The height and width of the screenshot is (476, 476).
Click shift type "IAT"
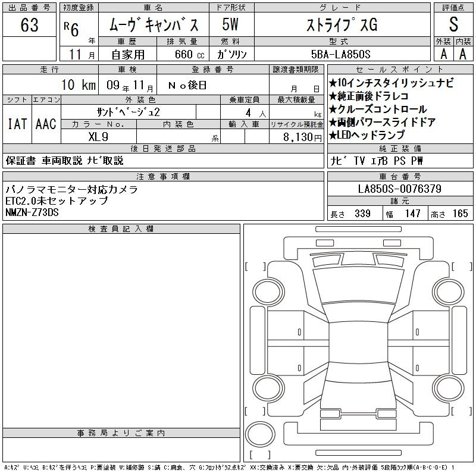point(17,124)
